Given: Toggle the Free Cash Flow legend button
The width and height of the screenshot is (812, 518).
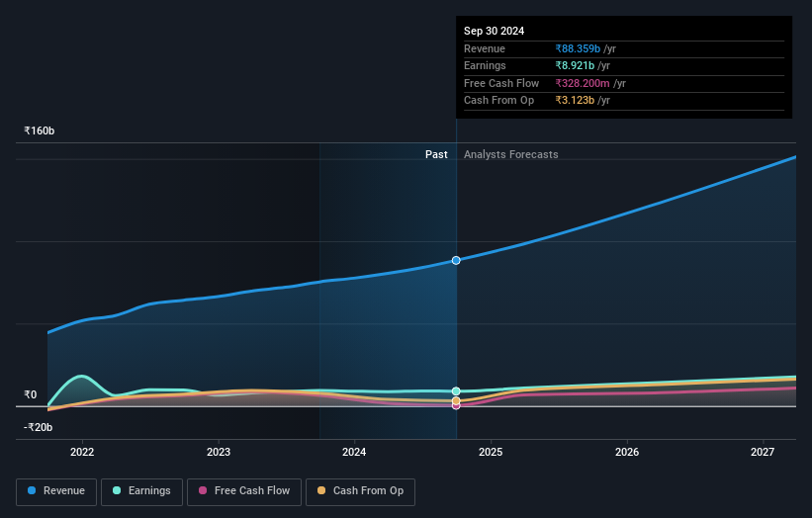Looking at the screenshot, I should 244,491.
